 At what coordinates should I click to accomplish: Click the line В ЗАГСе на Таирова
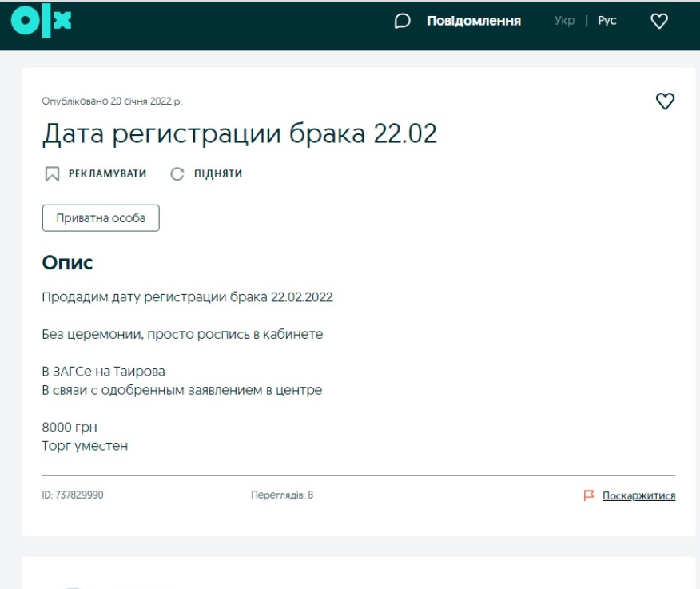point(104,372)
